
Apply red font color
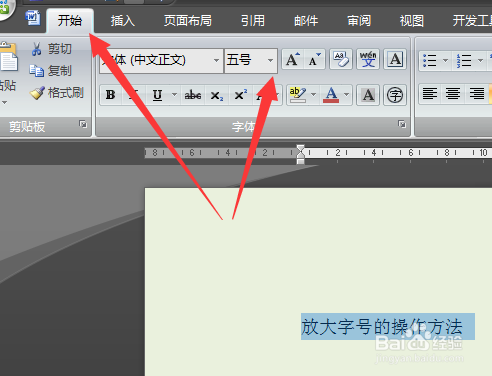click(x=331, y=95)
